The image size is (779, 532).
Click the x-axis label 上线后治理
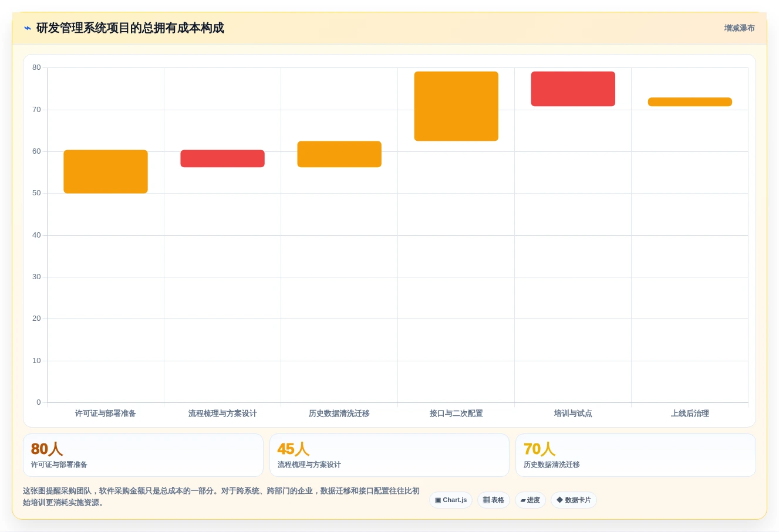(690, 414)
